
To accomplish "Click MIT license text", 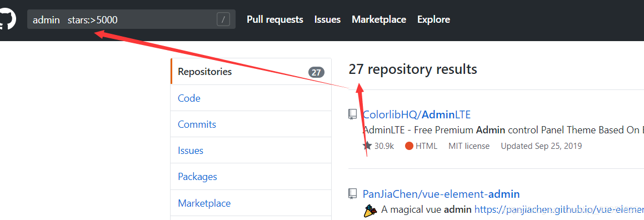I will click(469, 146).
